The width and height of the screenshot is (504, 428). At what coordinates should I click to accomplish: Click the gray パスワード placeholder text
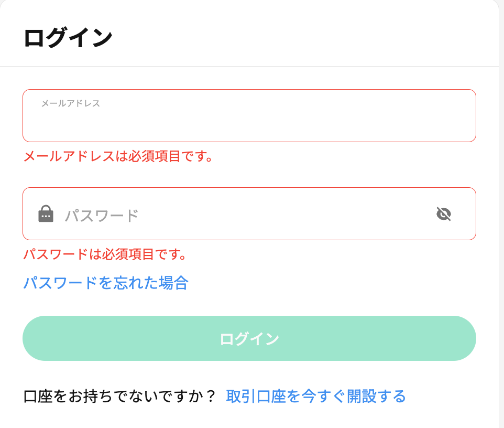pos(102,215)
